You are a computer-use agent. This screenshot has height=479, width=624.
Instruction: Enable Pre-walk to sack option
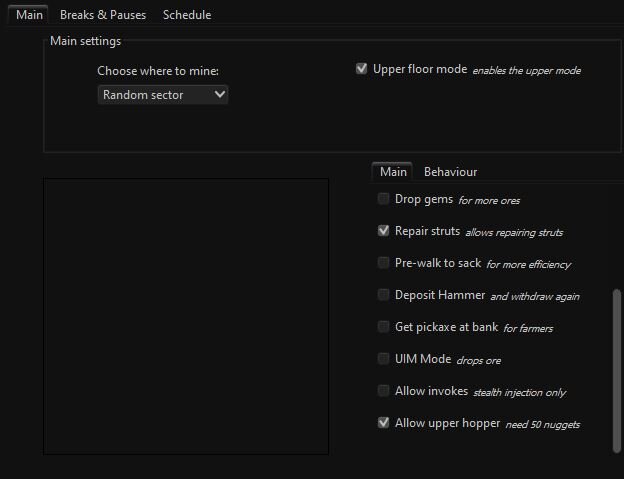pos(384,263)
